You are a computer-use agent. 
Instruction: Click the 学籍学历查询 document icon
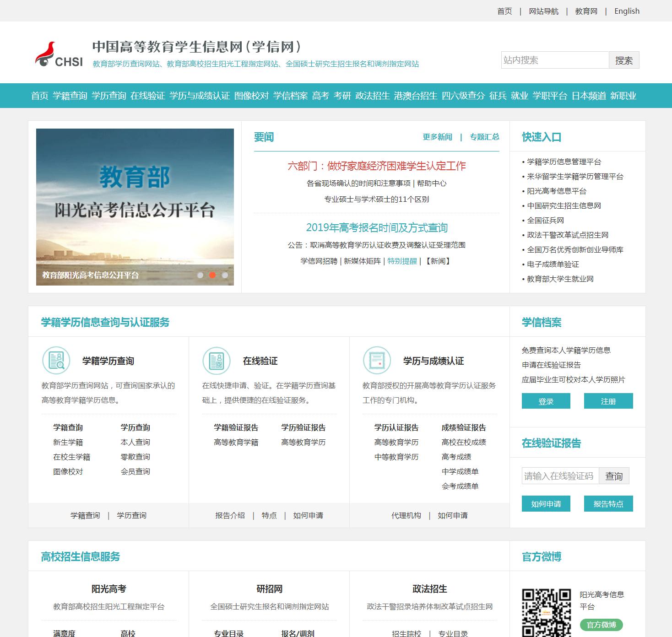[56, 360]
